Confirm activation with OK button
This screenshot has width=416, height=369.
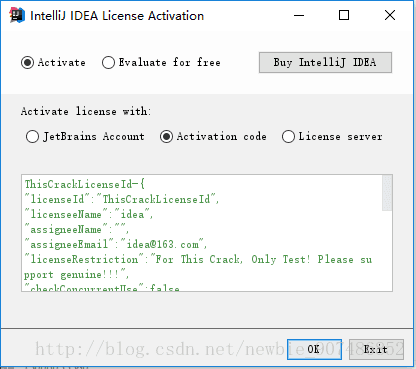point(314,349)
